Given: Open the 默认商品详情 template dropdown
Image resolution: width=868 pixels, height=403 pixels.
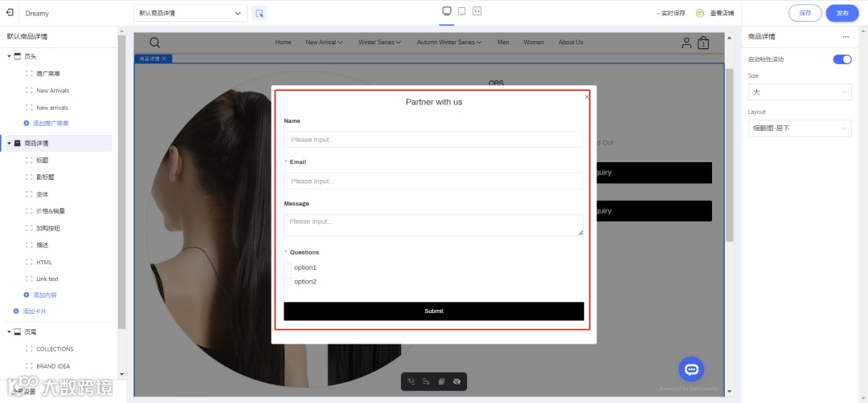Looking at the screenshot, I should (190, 14).
